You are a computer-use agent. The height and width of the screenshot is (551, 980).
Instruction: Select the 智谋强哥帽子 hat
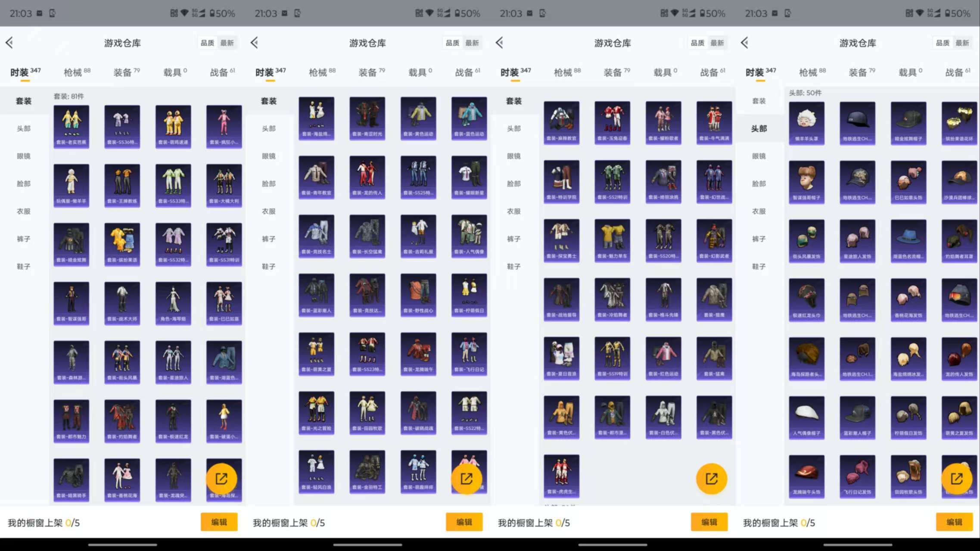pos(806,182)
